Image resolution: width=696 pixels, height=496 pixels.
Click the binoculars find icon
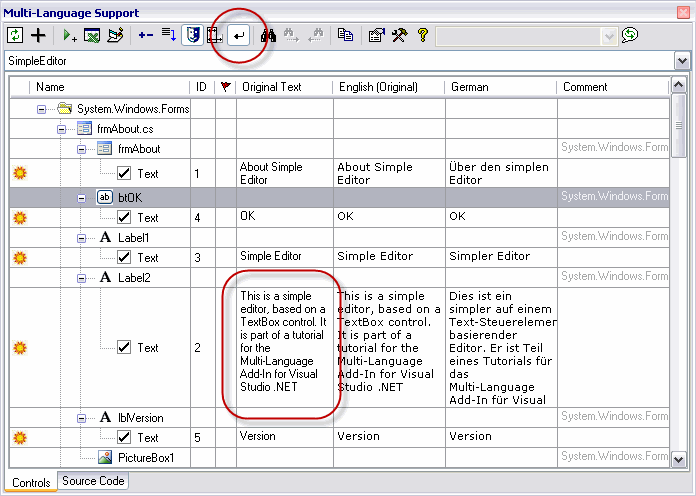[268, 35]
